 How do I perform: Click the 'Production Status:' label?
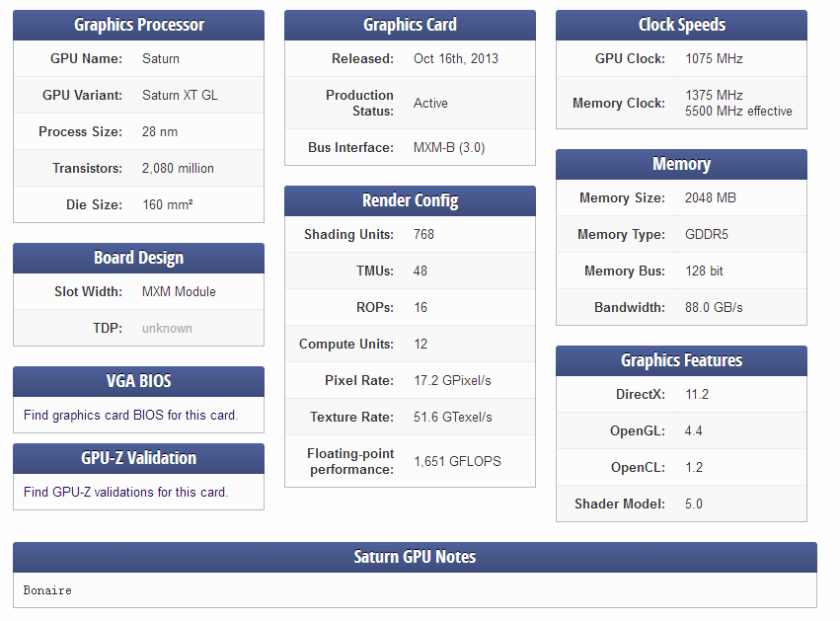click(359, 103)
